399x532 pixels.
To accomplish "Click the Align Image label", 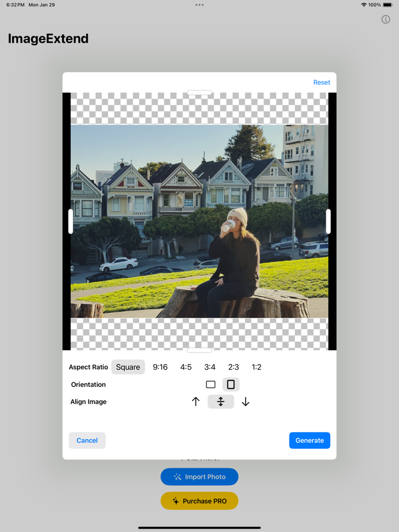I will 88,402.
